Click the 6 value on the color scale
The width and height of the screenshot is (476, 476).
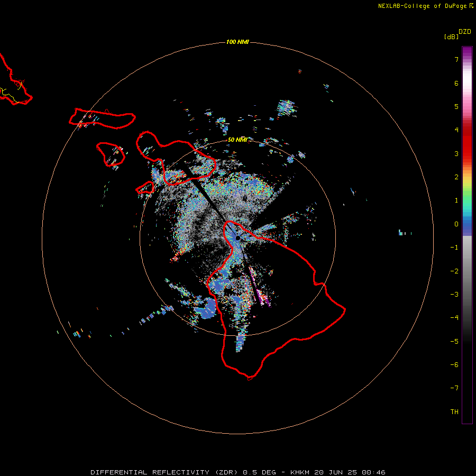point(456,83)
